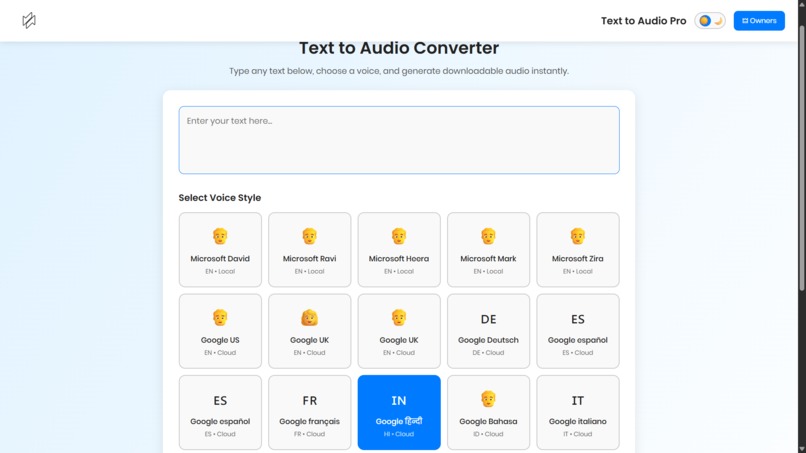Click the subtitle about generating downloadable audio

point(399,71)
